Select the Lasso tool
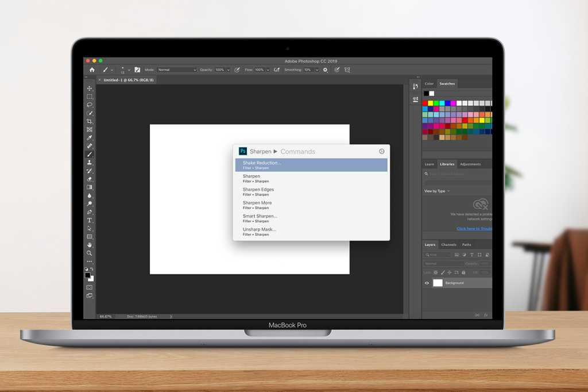The width and height of the screenshot is (588, 392). pos(90,105)
